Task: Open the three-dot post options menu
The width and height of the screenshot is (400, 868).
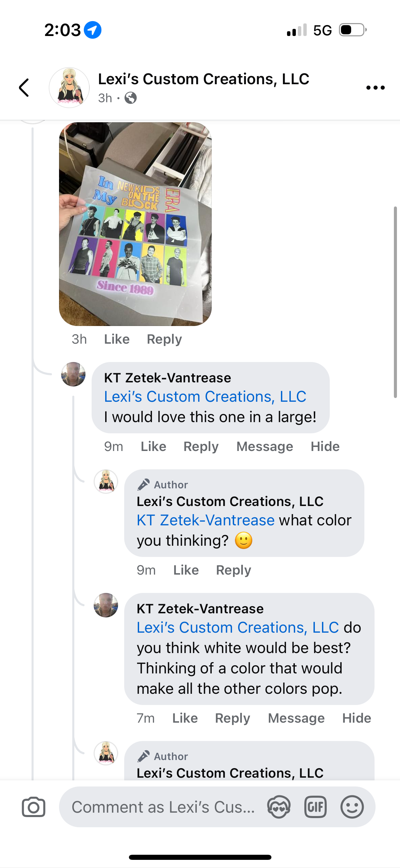Action: 375,88
